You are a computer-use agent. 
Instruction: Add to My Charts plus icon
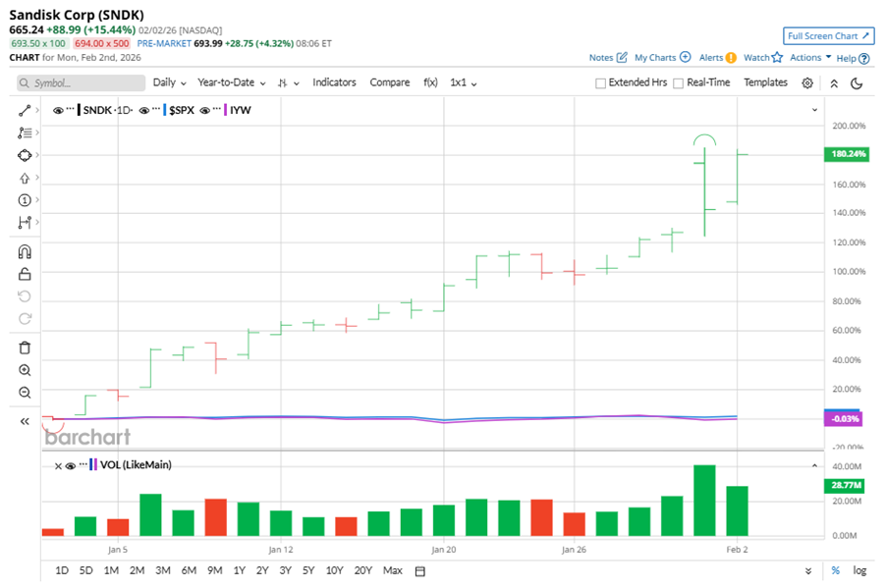tap(686, 57)
